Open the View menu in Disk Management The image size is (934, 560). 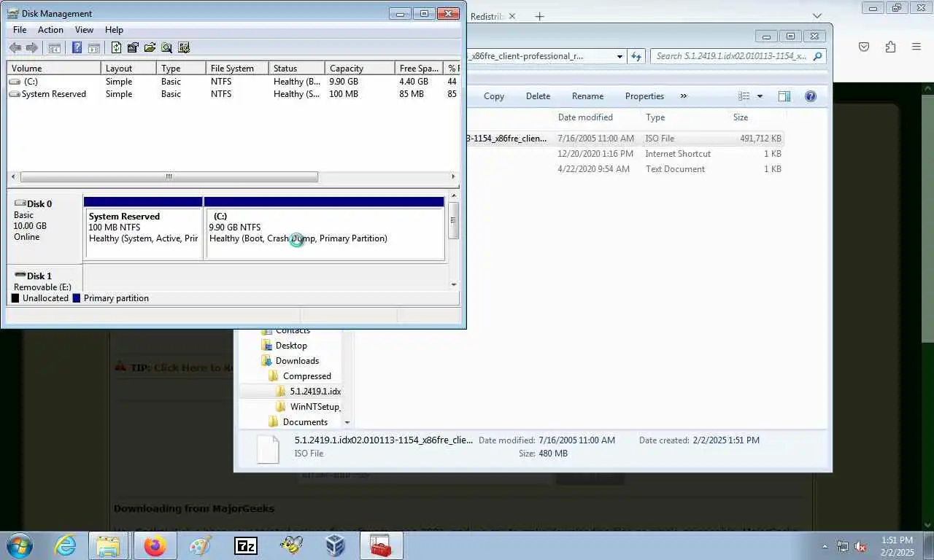pyautogui.click(x=84, y=30)
